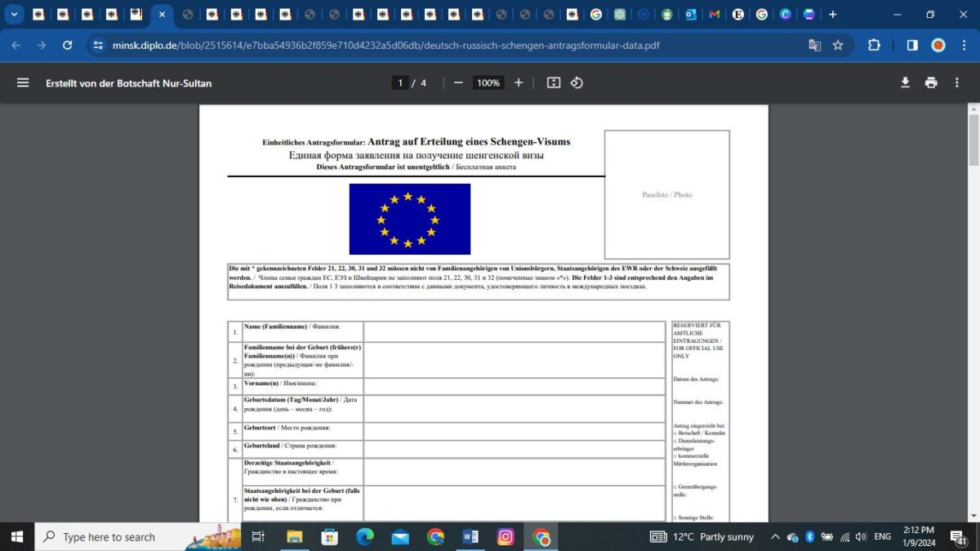Print the Schengen visa form
980x551 pixels.
[x=930, y=82]
